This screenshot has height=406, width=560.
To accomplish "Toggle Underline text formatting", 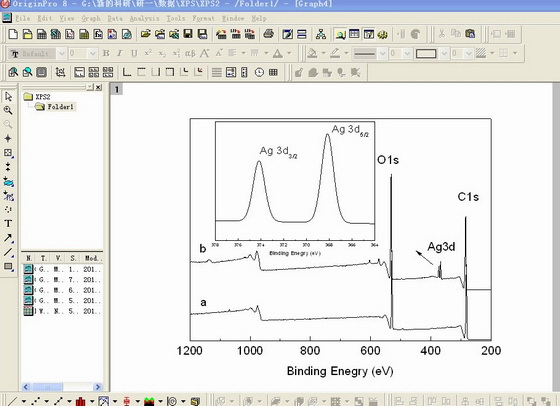I will (134, 53).
